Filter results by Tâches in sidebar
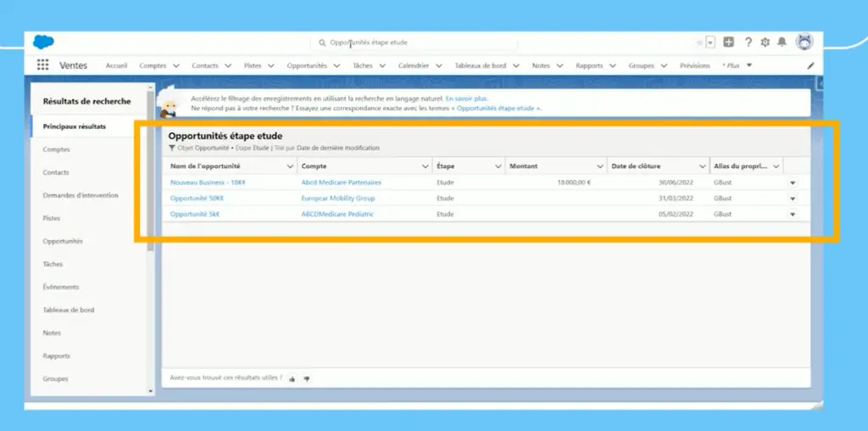The image size is (868, 431). tap(53, 264)
